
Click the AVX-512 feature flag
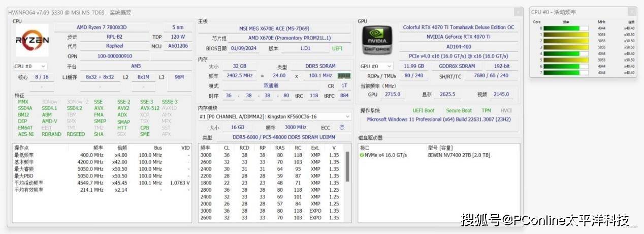[150, 108]
